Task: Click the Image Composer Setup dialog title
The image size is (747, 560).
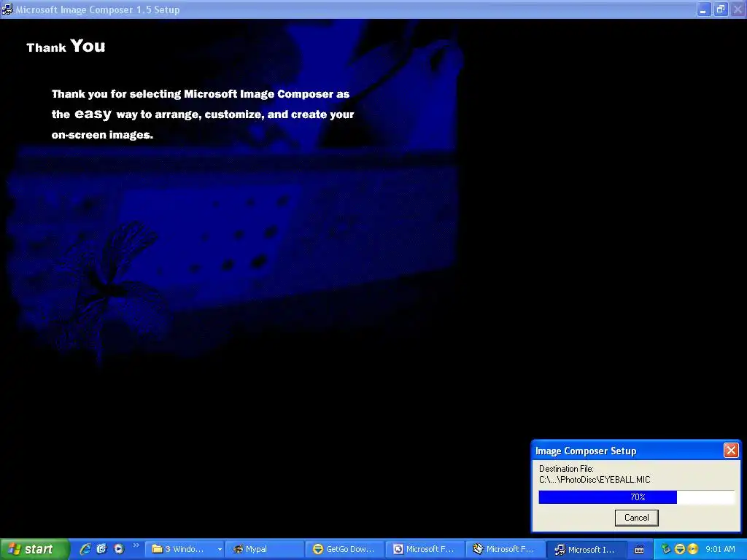Action: click(586, 451)
